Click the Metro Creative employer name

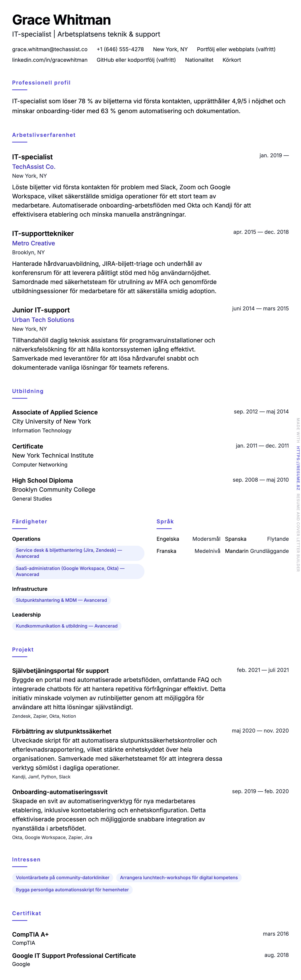(34, 243)
